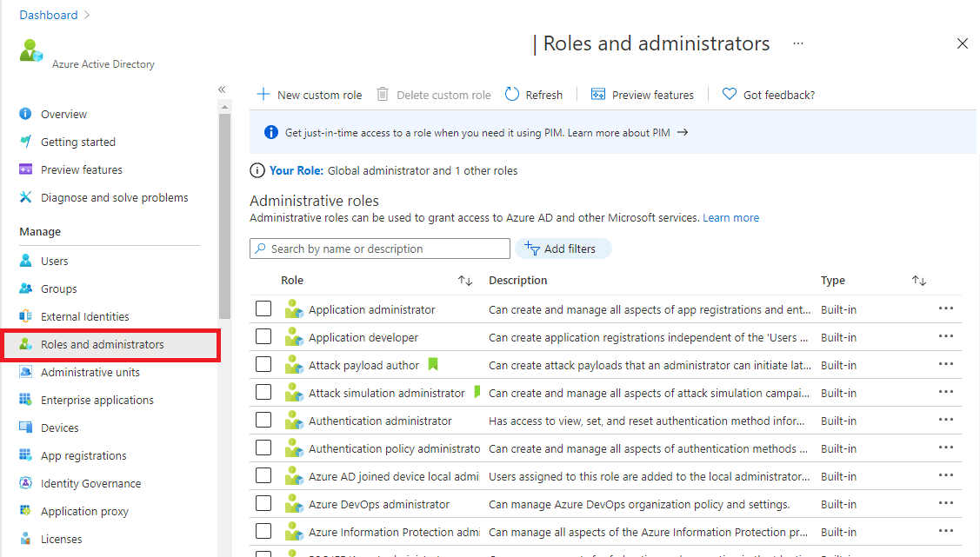Open the Application developer row ellipsis menu
This screenshot has width=980, height=557.
click(x=946, y=336)
